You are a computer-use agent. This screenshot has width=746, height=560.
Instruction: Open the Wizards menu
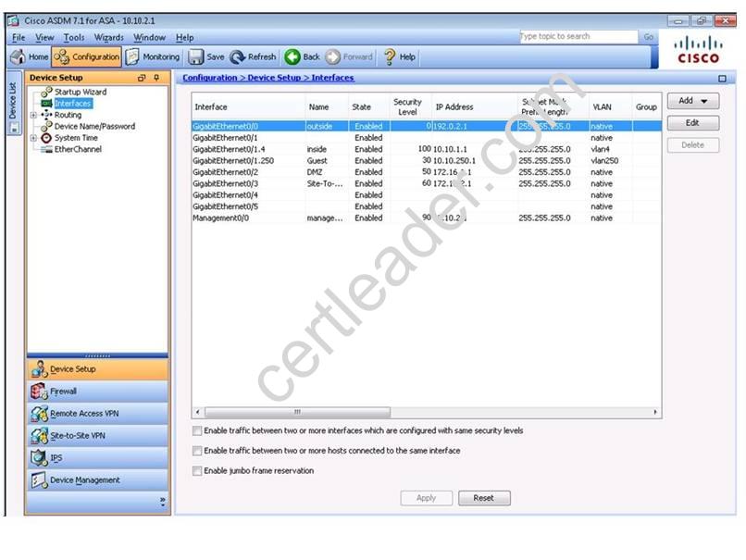[x=109, y=38]
